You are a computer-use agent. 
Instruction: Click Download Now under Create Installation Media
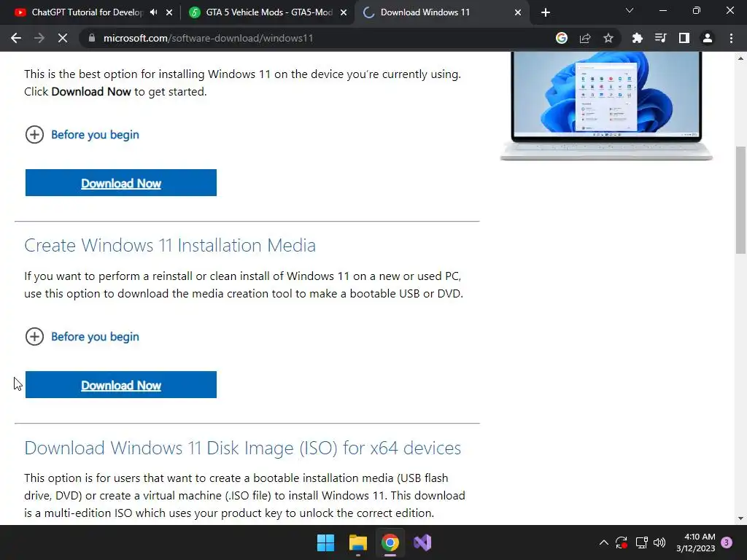pyautogui.click(x=121, y=385)
